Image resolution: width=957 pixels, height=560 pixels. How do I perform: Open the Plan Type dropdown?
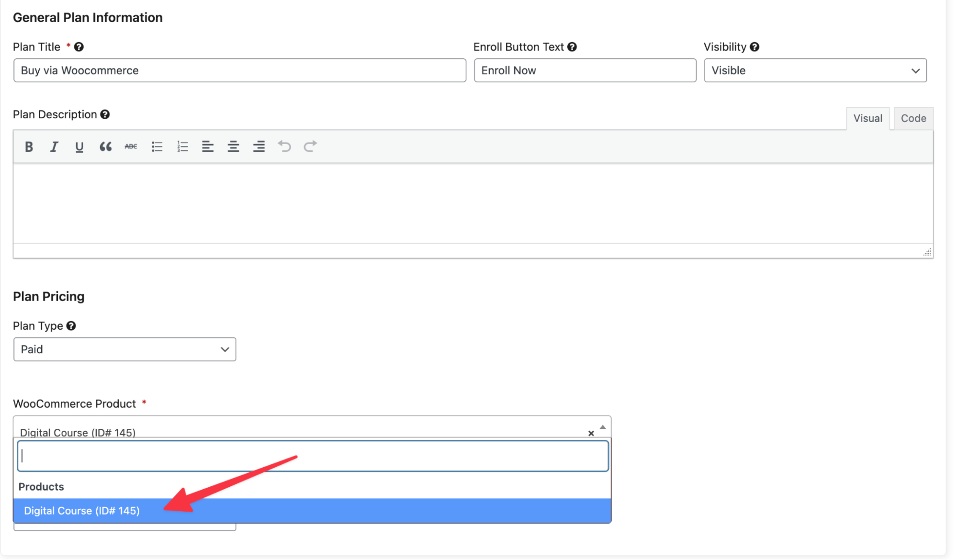(124, 349)
